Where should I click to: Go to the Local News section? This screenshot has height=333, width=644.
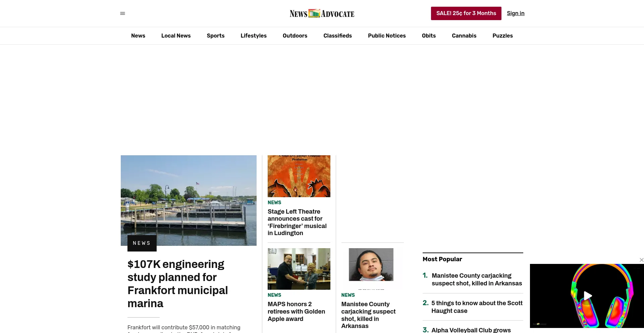(x=176, y=36)
